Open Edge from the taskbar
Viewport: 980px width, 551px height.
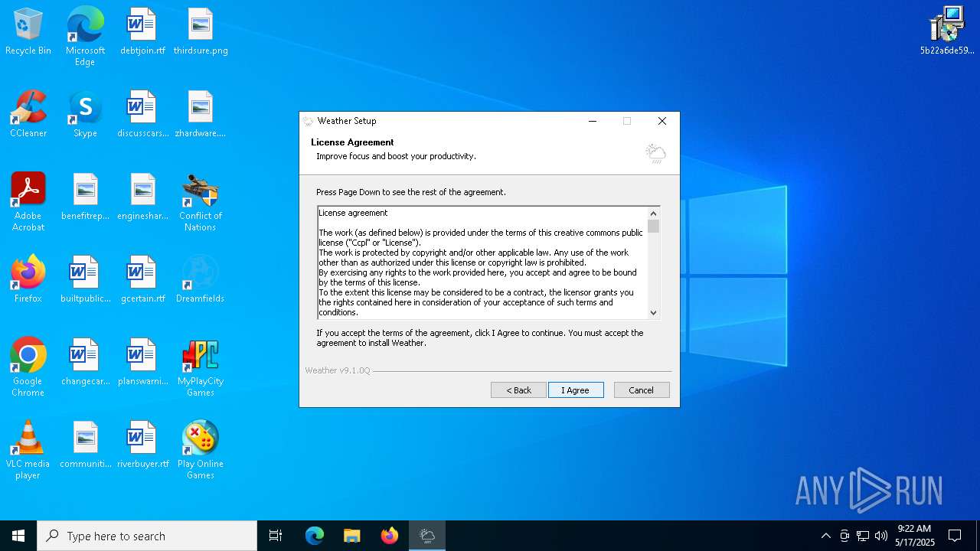click(315, 536)
